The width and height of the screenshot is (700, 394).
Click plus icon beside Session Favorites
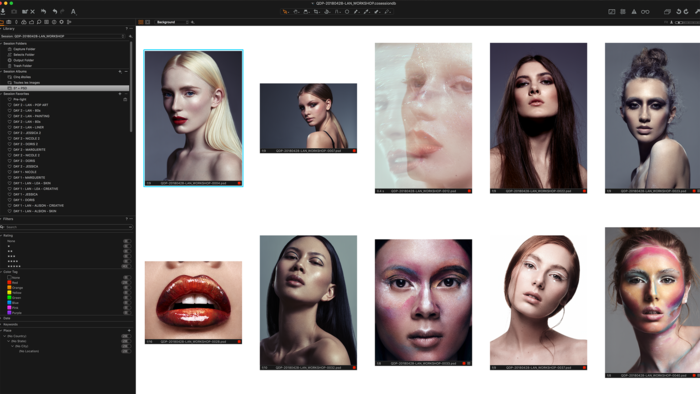(x=120, y=94)
